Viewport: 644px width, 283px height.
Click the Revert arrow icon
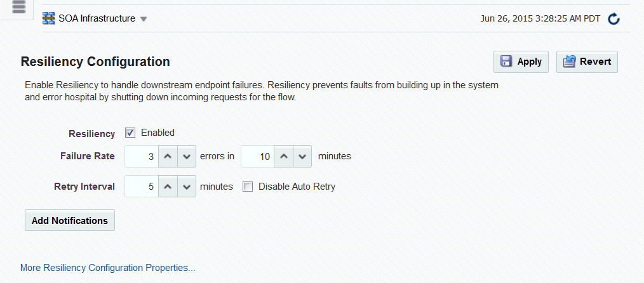pos(569,62)
